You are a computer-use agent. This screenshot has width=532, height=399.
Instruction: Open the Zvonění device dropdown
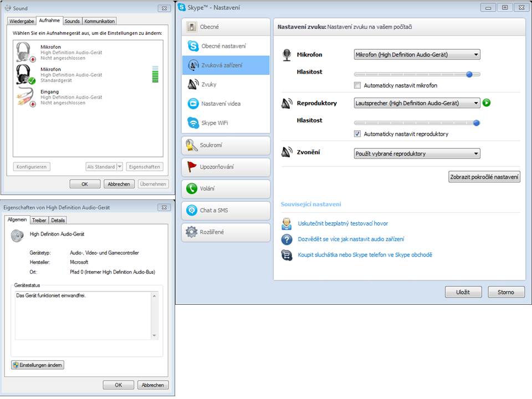417,154
